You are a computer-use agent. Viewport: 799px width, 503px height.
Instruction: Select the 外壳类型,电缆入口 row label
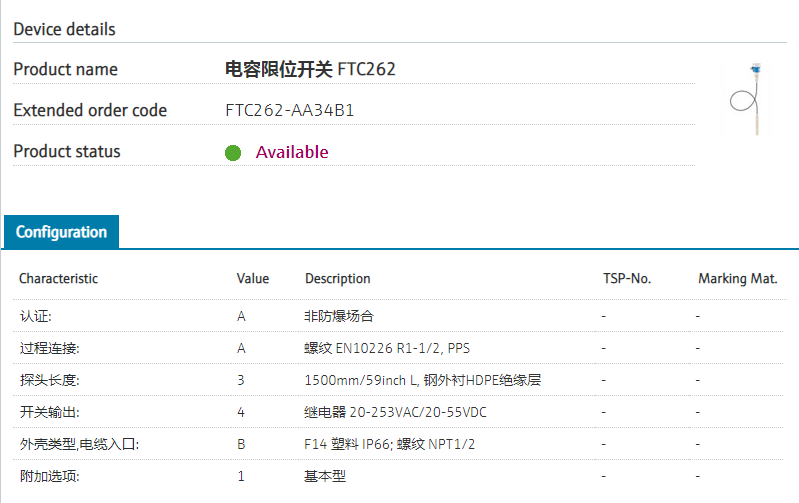click(79, 444)
